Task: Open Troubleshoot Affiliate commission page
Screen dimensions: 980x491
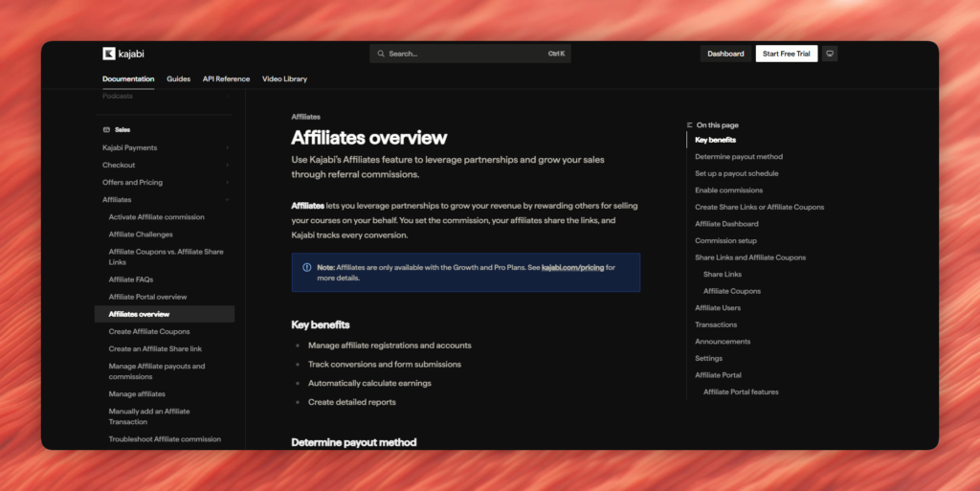Action: click(165, 439)
